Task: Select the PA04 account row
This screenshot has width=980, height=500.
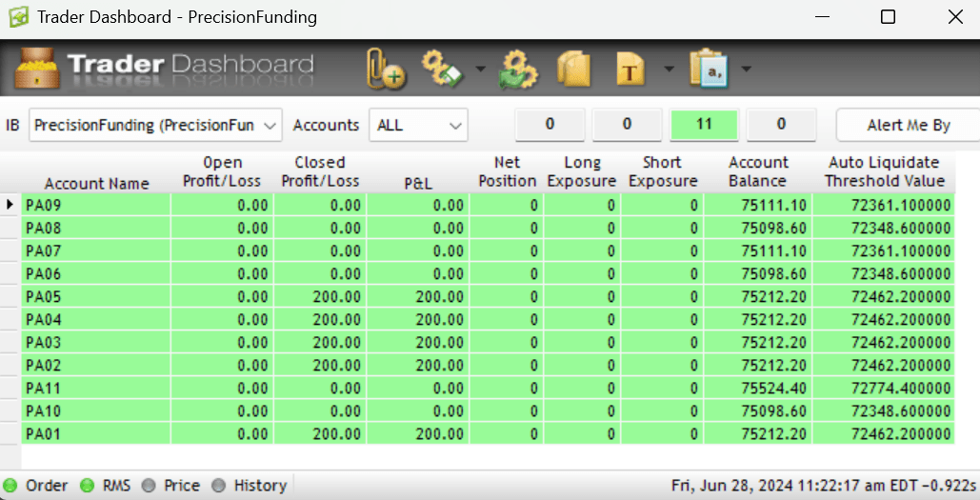Action: pos(489,319)
